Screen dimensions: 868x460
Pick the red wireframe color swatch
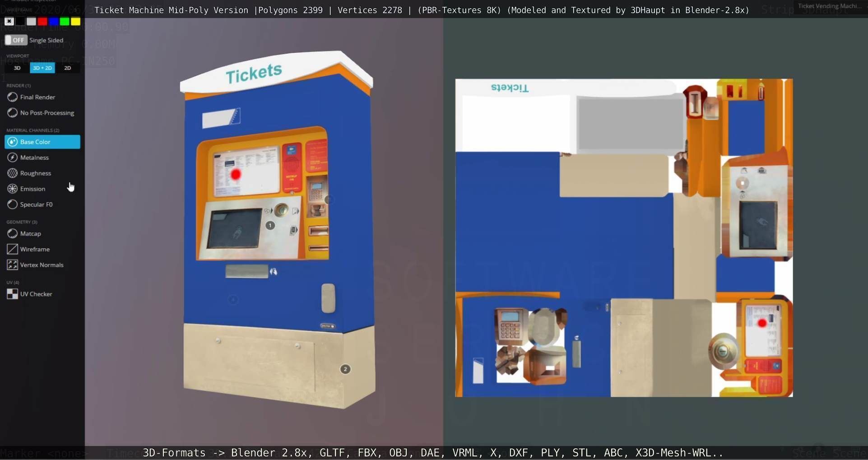(x=42, y=21)
